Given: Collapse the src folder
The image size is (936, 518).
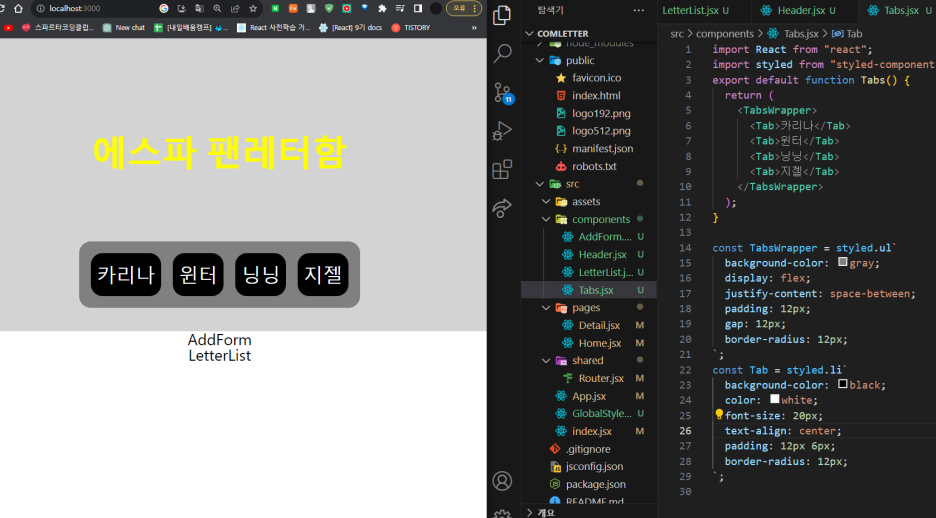Looking at the screenshot, I should point(540,184).
